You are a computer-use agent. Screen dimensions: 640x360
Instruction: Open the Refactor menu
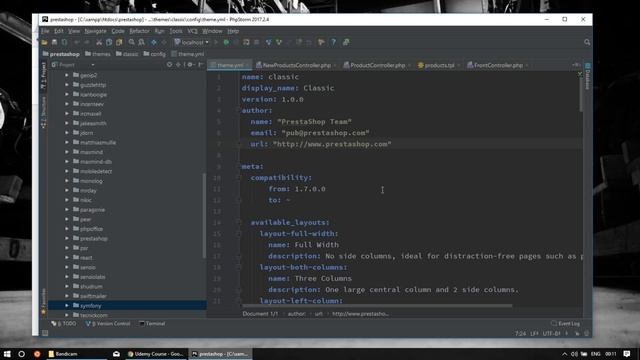(x=140, y=31)
